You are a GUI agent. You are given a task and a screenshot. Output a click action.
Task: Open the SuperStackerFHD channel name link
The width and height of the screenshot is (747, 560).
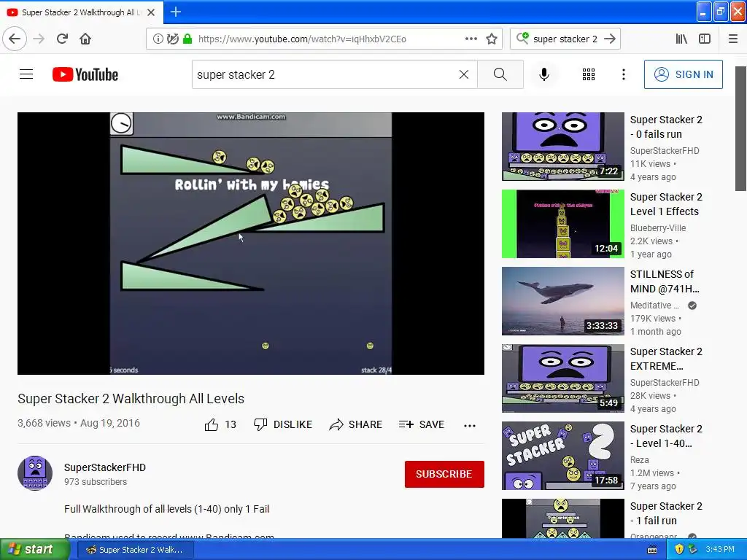[105, 467]
